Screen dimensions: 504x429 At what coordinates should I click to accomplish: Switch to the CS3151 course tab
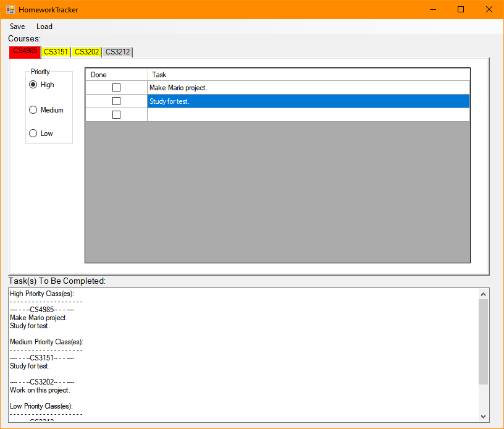pyautogui.click(x=56, y=52)
